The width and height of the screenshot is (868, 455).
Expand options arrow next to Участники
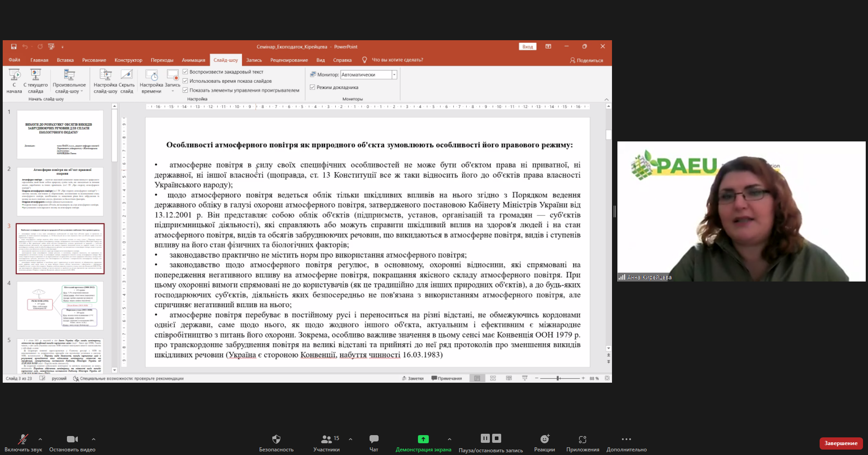tap(351, 439)
